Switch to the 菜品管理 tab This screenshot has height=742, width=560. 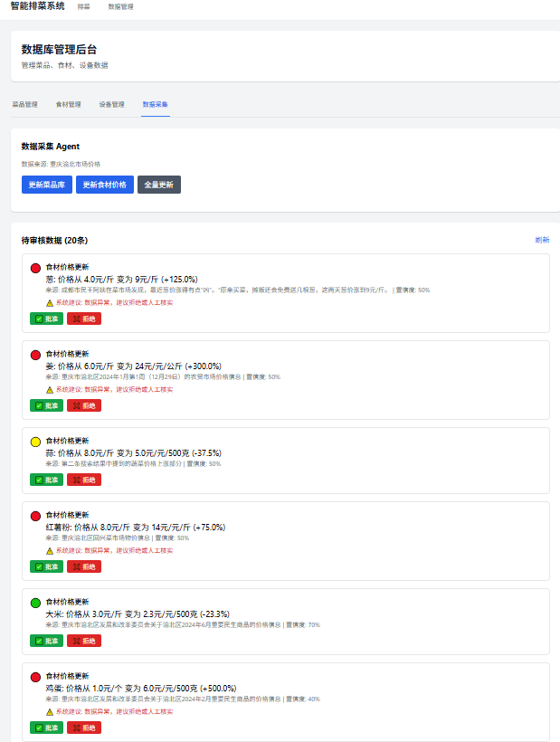click(x=25, y=105)
